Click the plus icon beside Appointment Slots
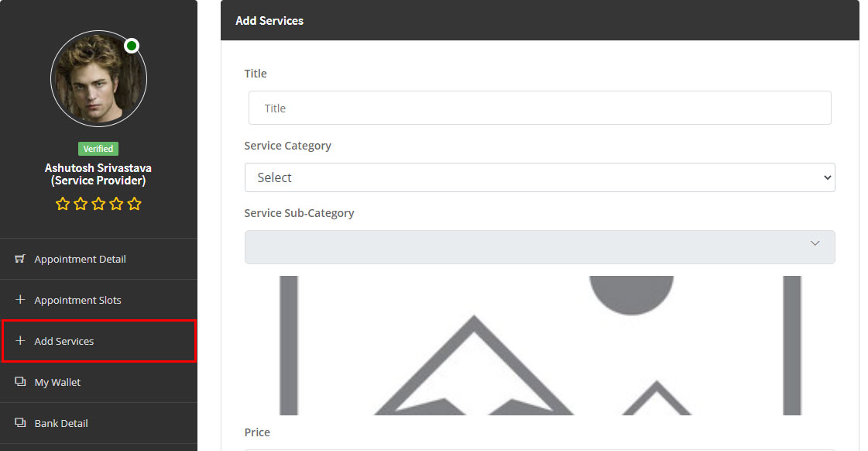The image size is (868, 451). 20,300
